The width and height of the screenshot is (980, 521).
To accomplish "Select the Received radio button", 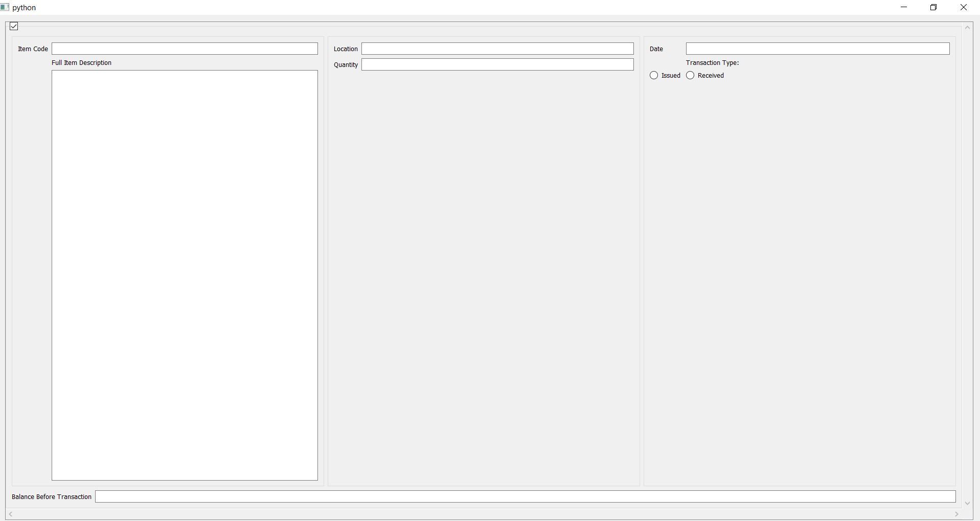I will coord(691,76).
